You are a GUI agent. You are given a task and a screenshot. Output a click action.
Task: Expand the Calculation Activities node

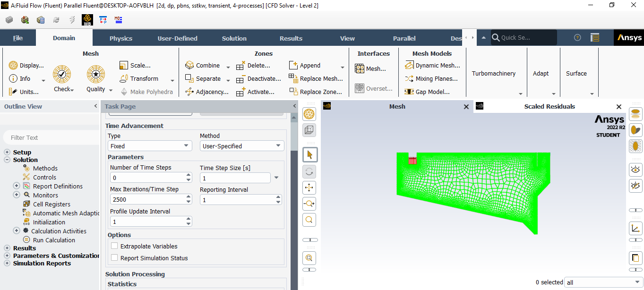[x=17, y=231]
